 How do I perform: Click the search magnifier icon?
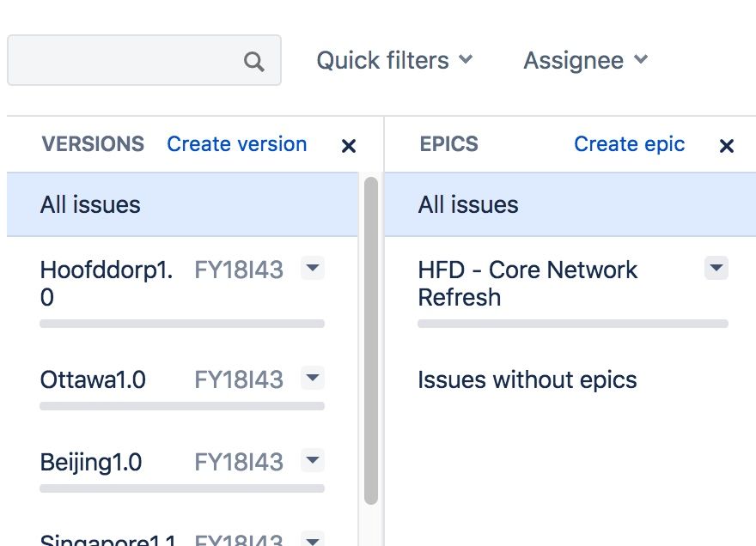(253, 61)
